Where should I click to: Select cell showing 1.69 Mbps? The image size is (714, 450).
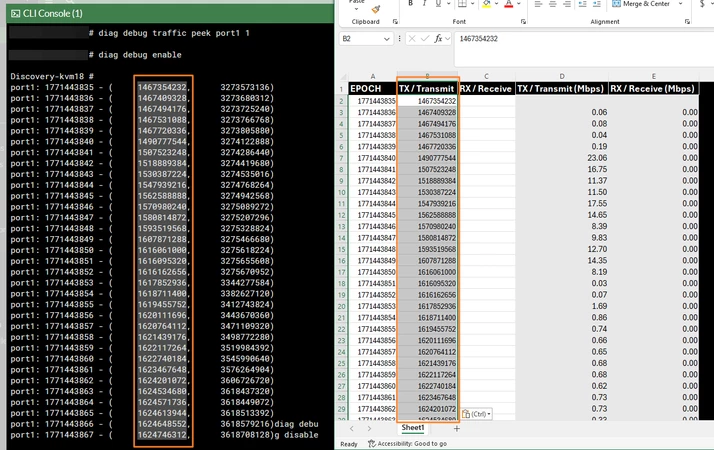562,306
